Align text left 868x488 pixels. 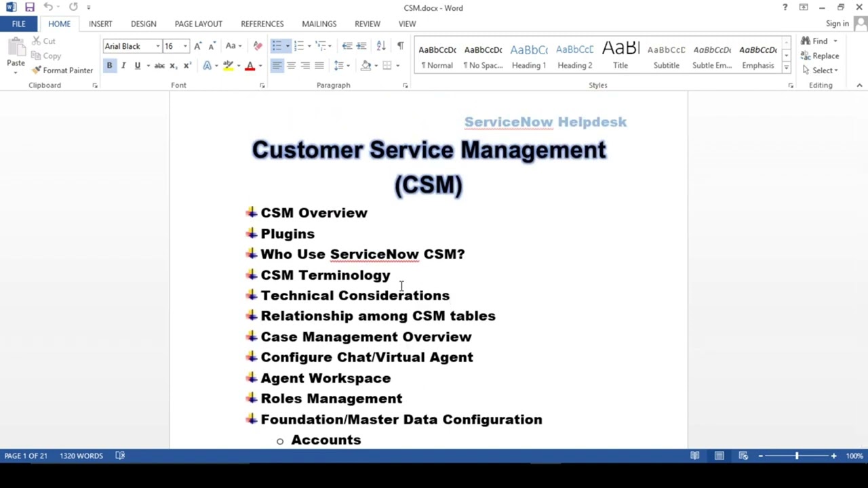[277, 66]
